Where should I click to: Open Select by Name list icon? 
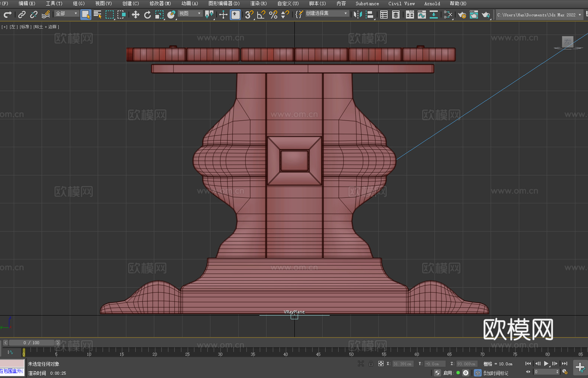tap(98, 14)
